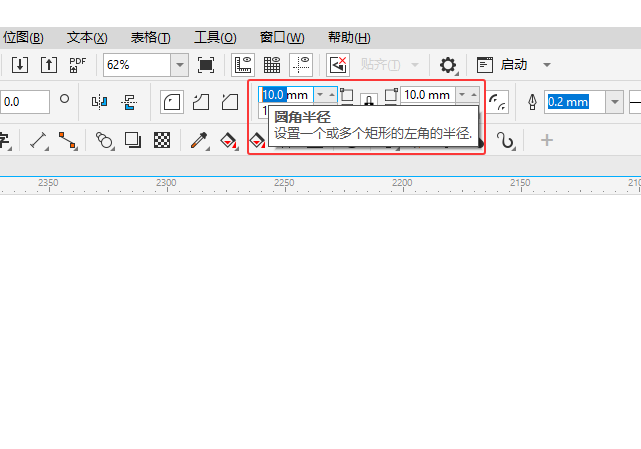Toggle the guidelines display
The width and height of the screenshot is (641, 449).
coord(301,65)
